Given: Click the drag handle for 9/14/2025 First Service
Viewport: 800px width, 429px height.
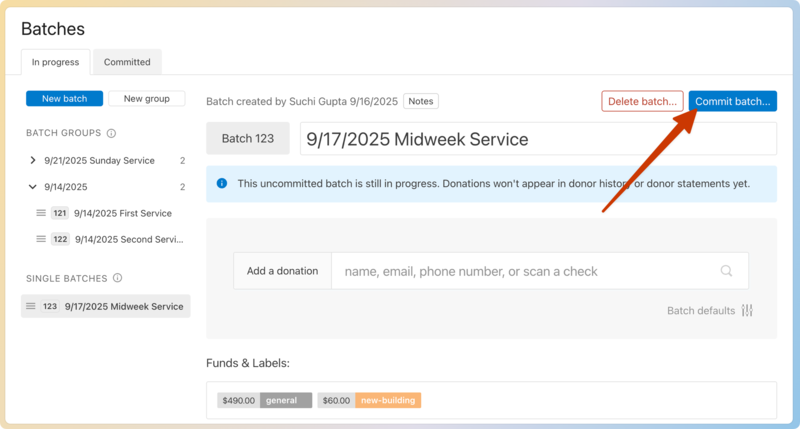Looking at the screenshot, I should pyautogui.click(x=41, y=213).
